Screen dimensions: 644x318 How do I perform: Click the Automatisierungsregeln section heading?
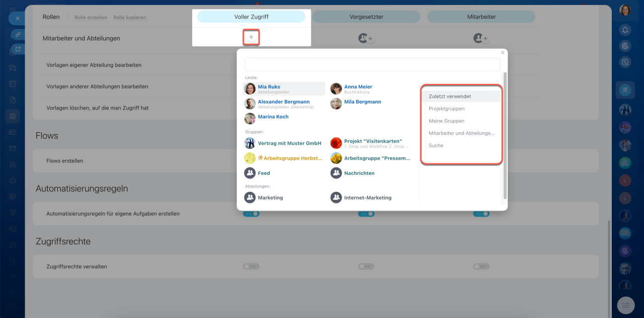tap(82, 188)
